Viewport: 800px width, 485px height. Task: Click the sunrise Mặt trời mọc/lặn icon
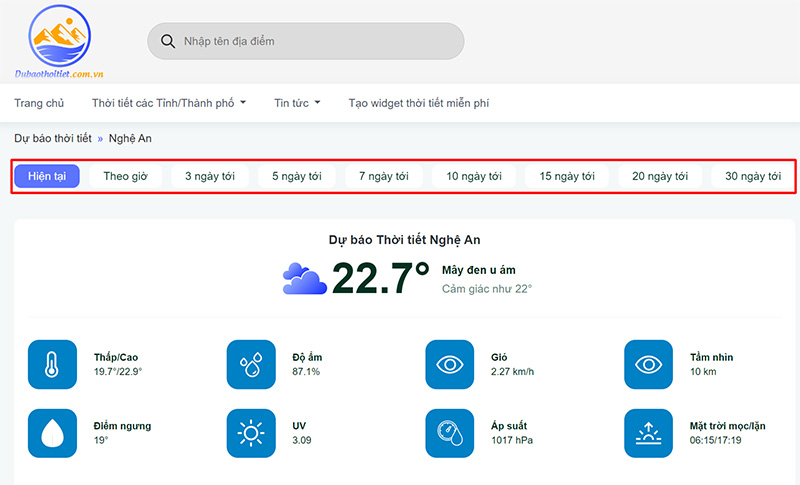click(x=648, y=433)
